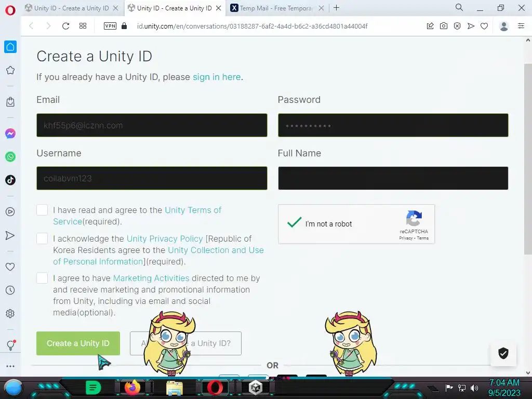The image size is (532, 399).
Task: Check Unity Privacy Policy acknowledgement box
Action: tap(42, 238)
